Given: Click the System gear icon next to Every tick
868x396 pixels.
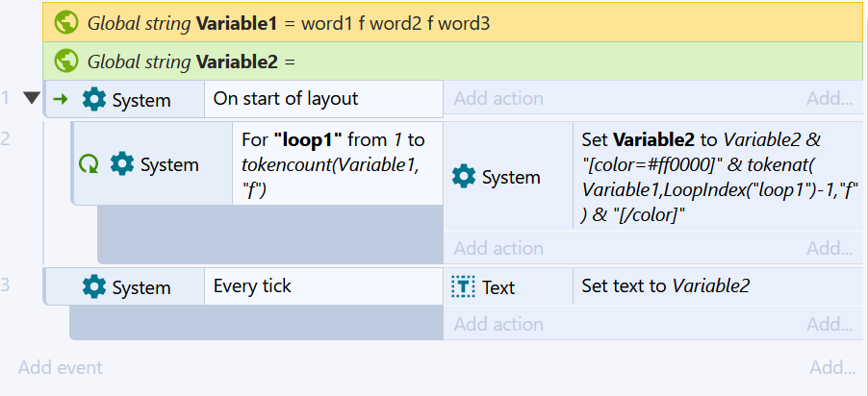Looking at the screenshot, I should coord(93,286).
